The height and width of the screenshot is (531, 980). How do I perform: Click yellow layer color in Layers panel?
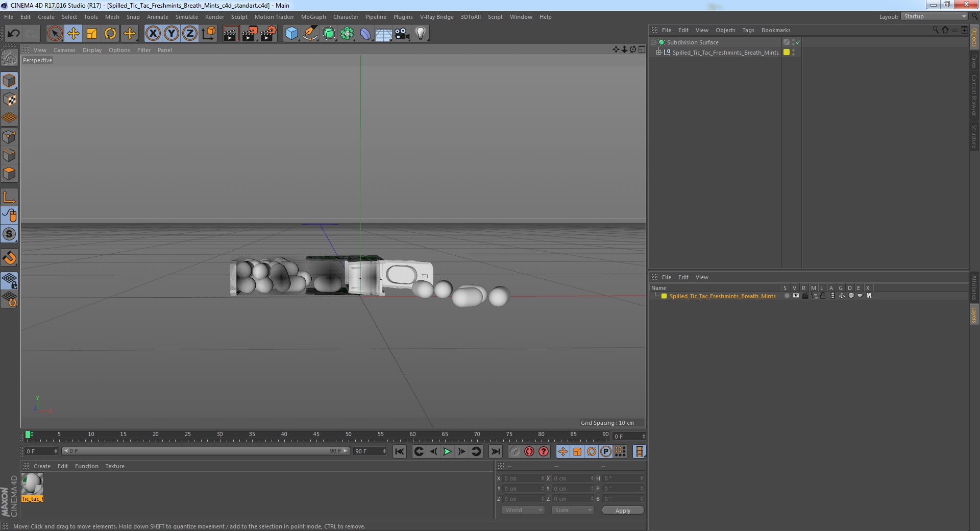(x=664, y=296)
